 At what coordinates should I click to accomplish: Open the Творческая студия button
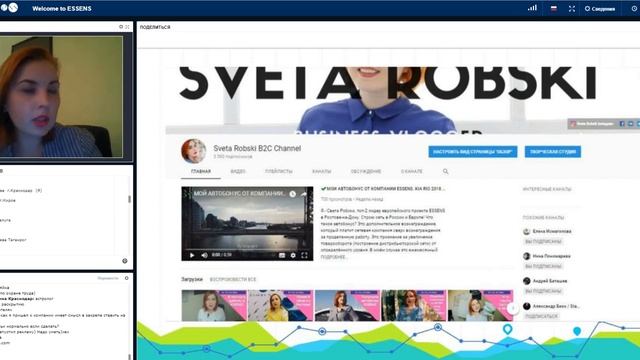tap(553, 152)
